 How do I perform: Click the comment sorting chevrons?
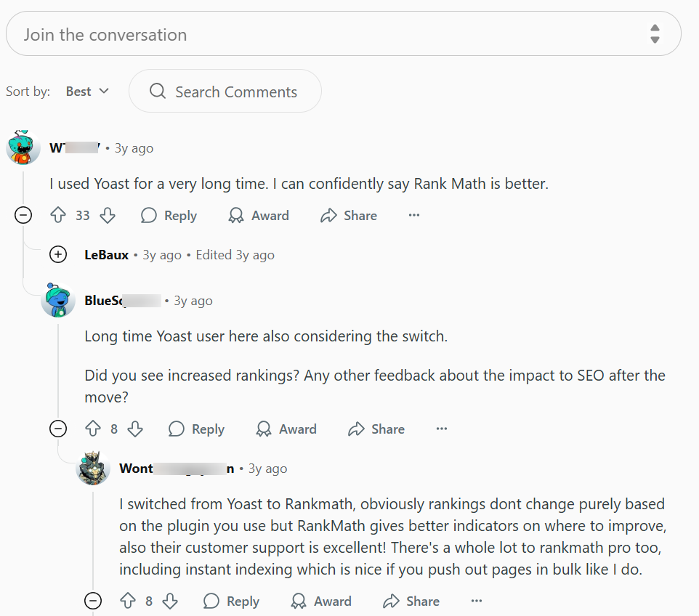654,33
